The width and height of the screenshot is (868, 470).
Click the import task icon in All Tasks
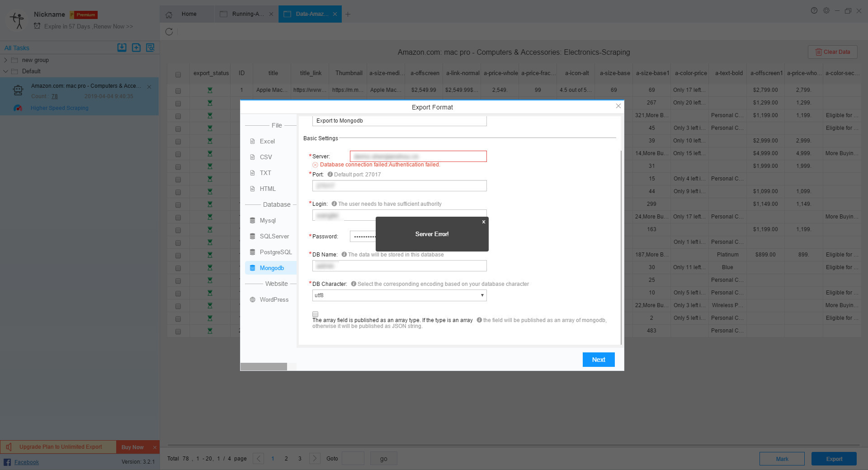click(x=122, y=47)
